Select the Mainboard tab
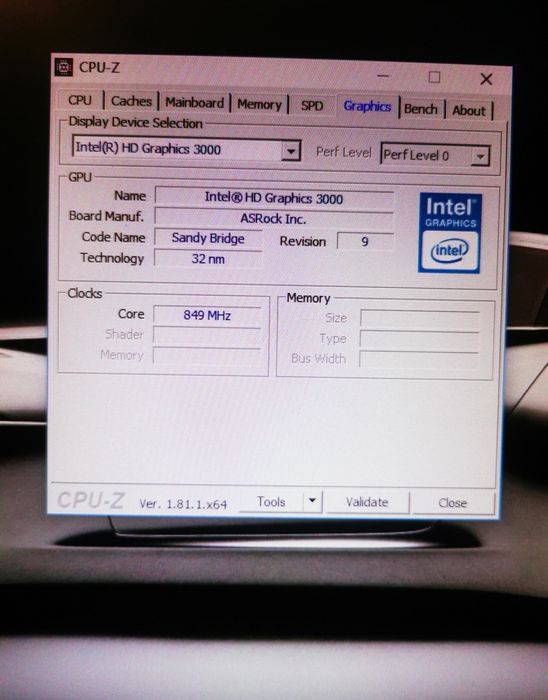Screen dimensions: 548x700 pos(194,103)
